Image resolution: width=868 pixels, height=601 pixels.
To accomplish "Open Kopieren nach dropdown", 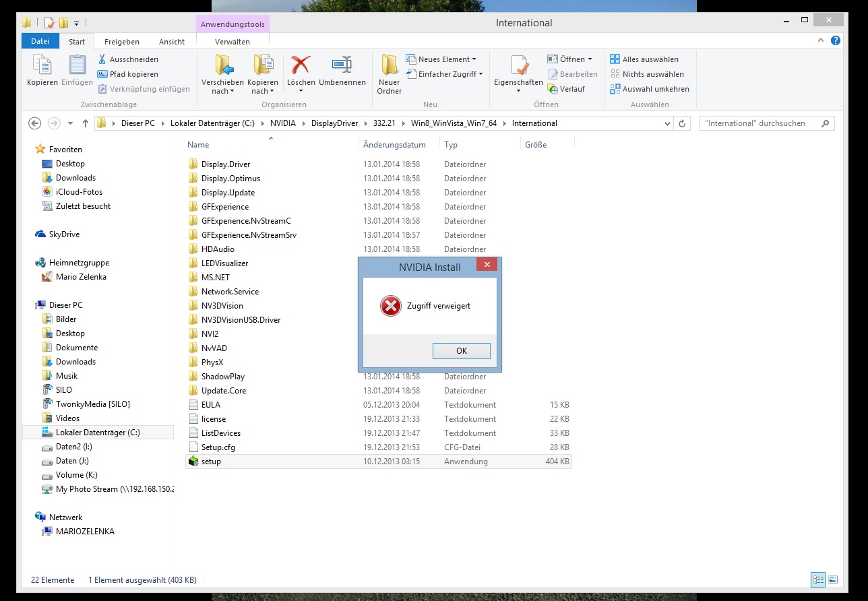I will 262,75.
